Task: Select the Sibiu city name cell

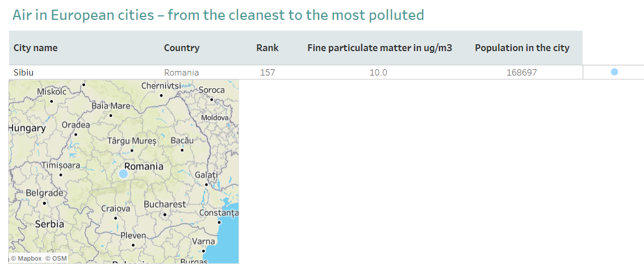Action: (24, 73)
